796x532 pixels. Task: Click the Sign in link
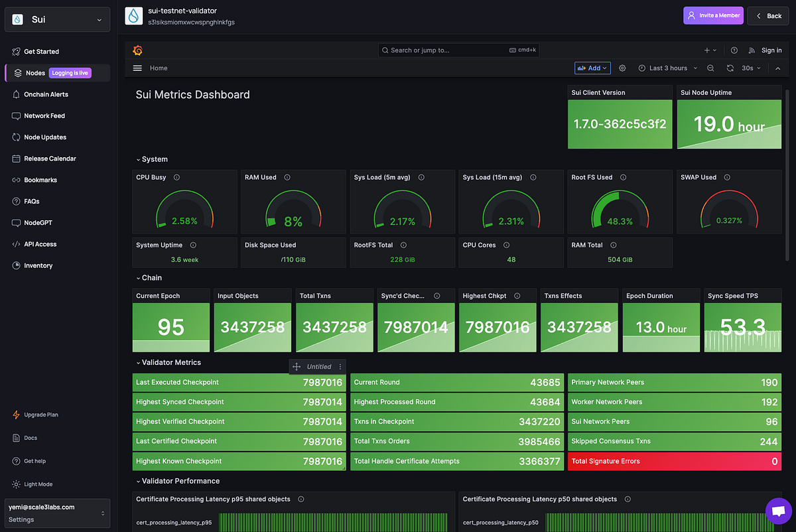(771, 50)
